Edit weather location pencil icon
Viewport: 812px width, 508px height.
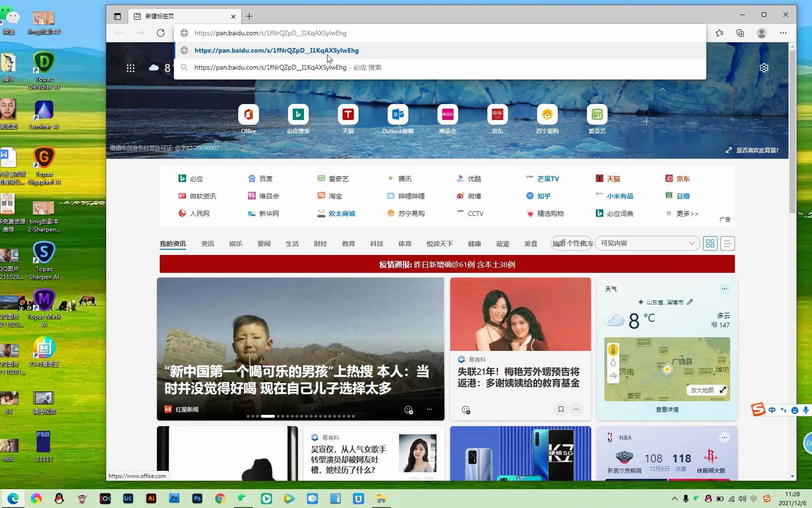690,302
